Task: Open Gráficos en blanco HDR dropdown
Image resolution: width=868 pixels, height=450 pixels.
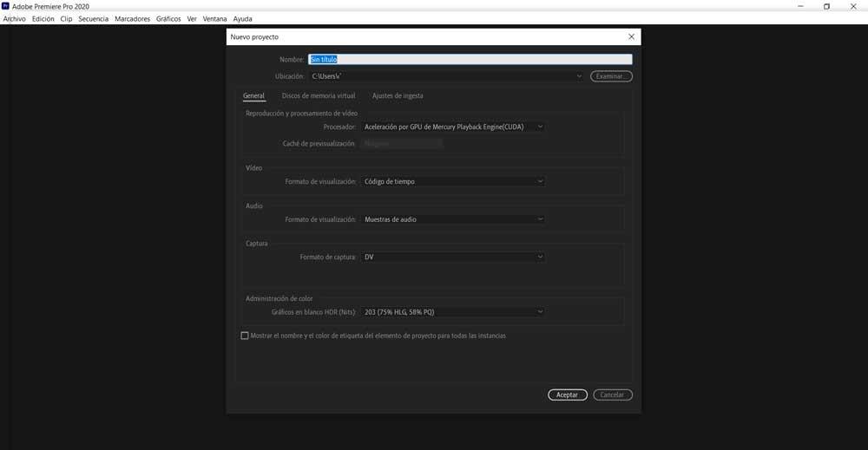Action: (x=453, y=312)
